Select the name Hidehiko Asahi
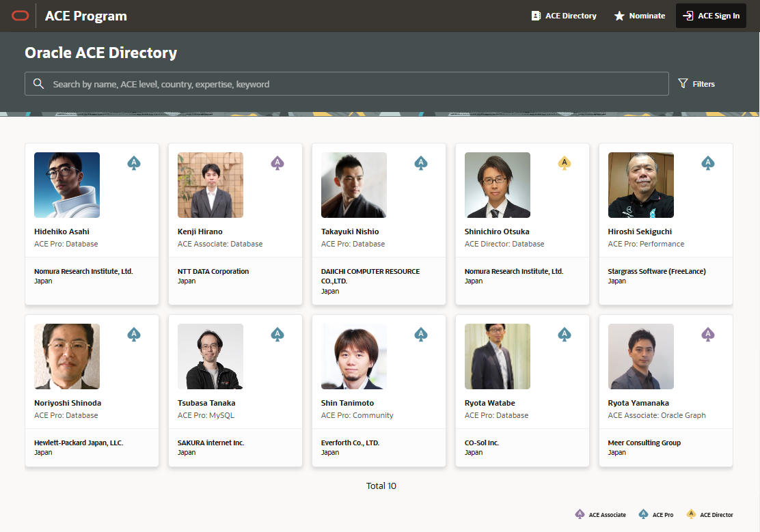This screenshot has width=760, height=532. point(62,232)
